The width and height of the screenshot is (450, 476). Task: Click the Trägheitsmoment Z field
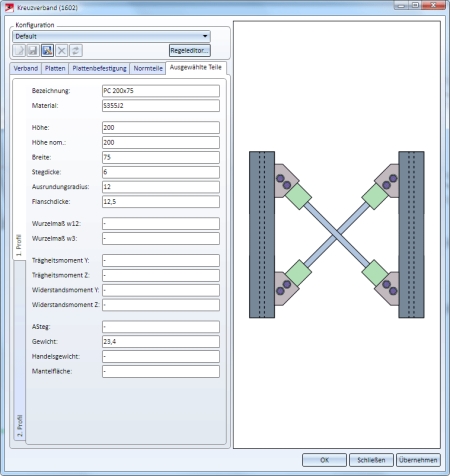[x=161, y=275]
